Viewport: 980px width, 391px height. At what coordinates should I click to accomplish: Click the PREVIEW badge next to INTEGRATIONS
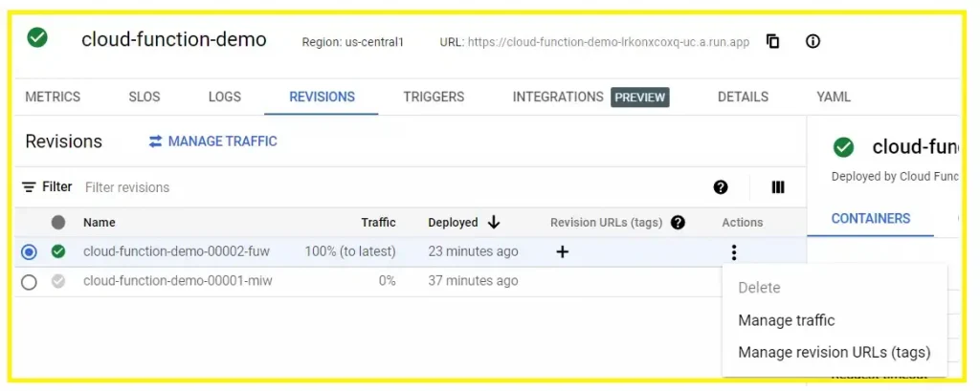tap(640, 98)
